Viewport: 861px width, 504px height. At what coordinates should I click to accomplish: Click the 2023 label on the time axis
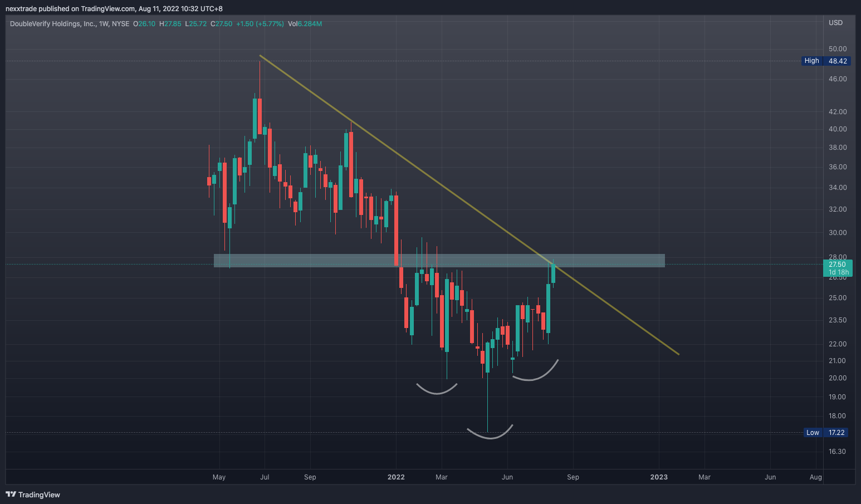tap(659, 477)
